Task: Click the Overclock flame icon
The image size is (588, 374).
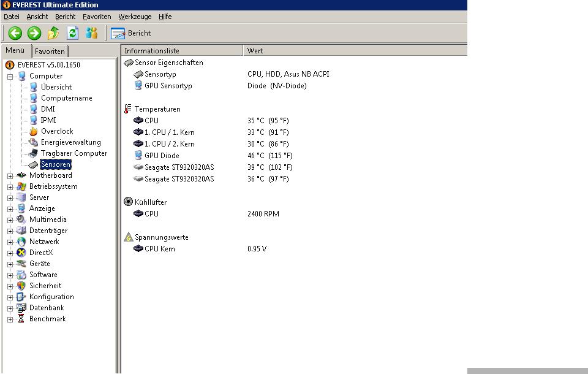Action: (33, 131)
